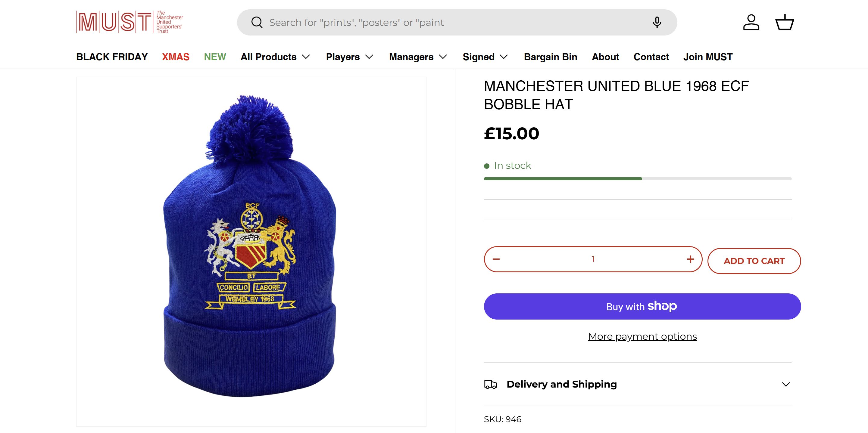Click the MUST logo

tap(130, 22)
